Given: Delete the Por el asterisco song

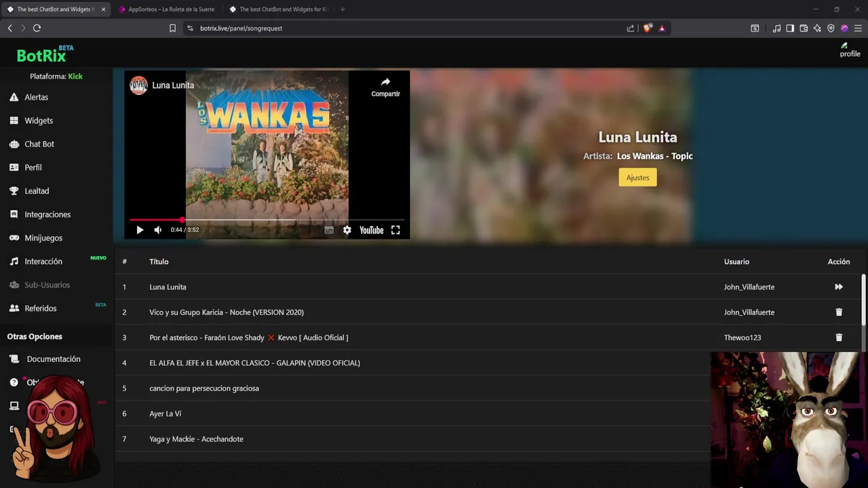Looking at the screenshot, I should pyautogui.click(x=839, y=338).
